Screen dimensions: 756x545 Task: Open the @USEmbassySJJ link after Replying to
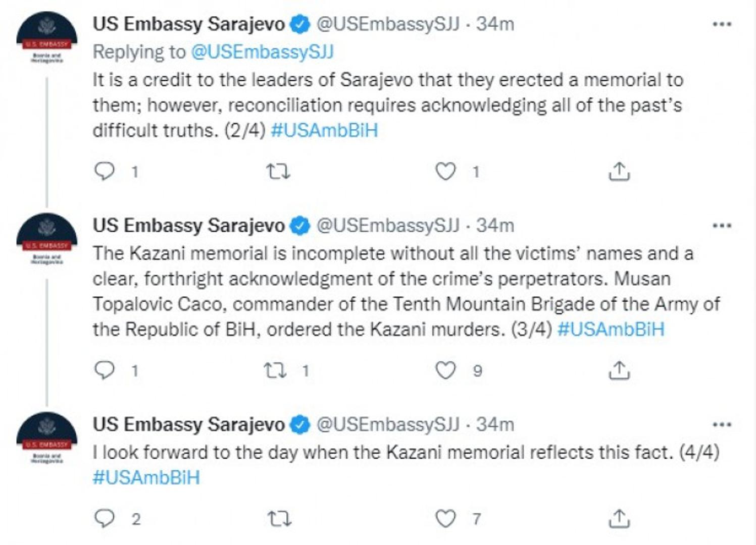(x=262, y=52)
